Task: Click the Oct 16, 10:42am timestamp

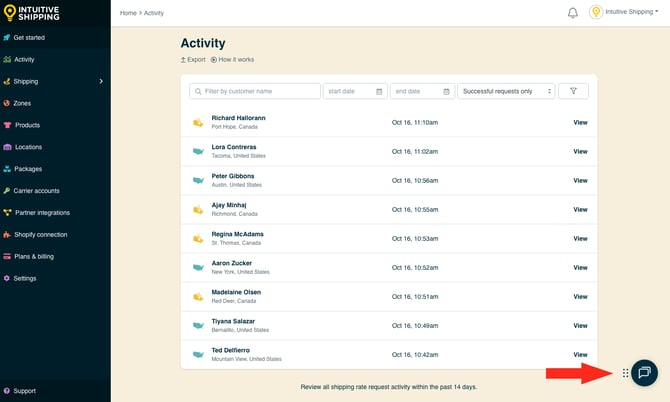Action: click(x=415, y=355)
